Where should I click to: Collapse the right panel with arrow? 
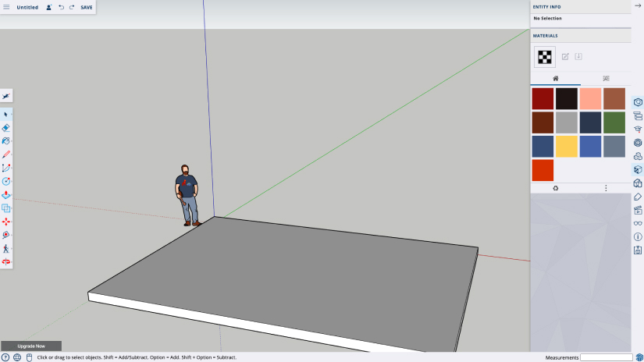638,5
